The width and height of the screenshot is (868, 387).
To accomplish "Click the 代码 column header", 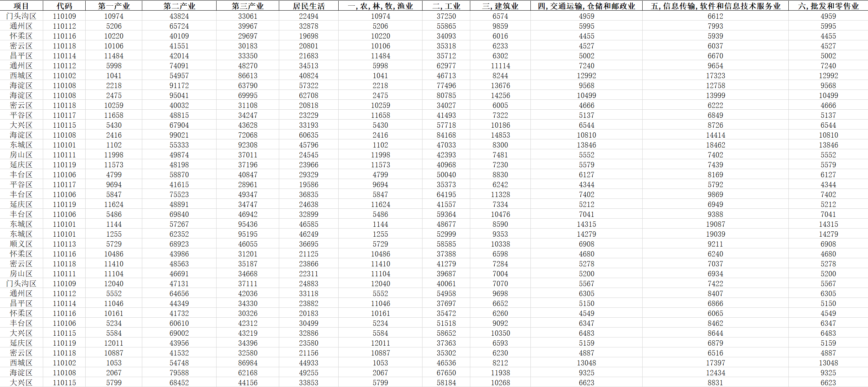I will [x=64, y=6].
